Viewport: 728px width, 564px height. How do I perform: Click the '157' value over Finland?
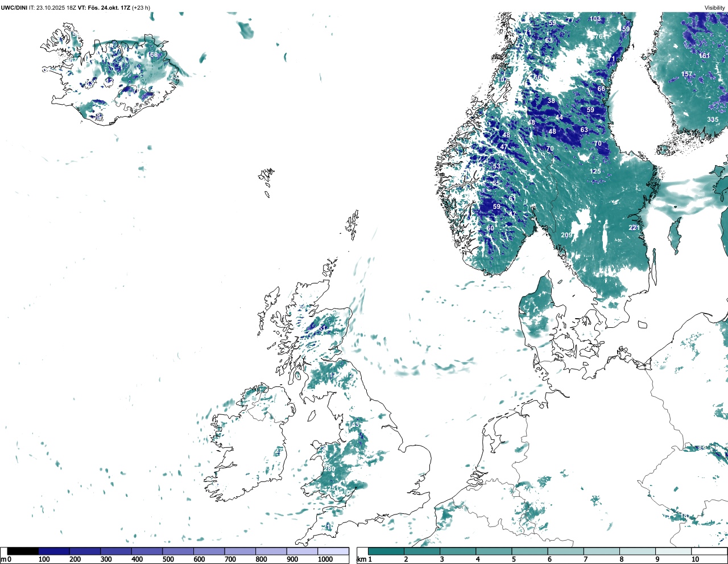686,74
